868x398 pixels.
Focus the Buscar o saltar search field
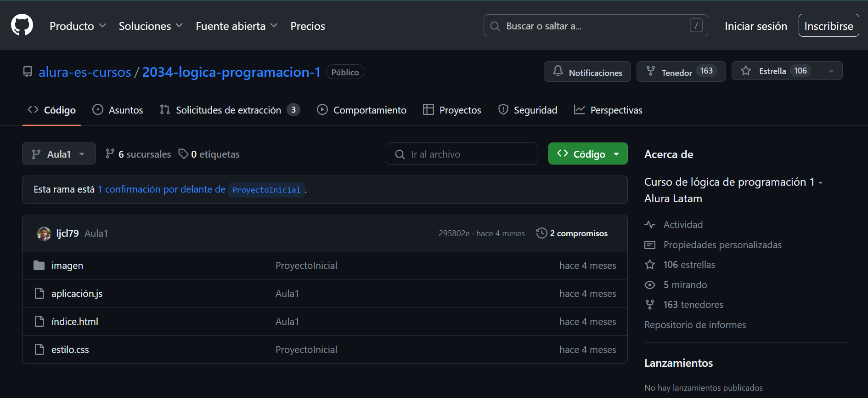point(596,25)
